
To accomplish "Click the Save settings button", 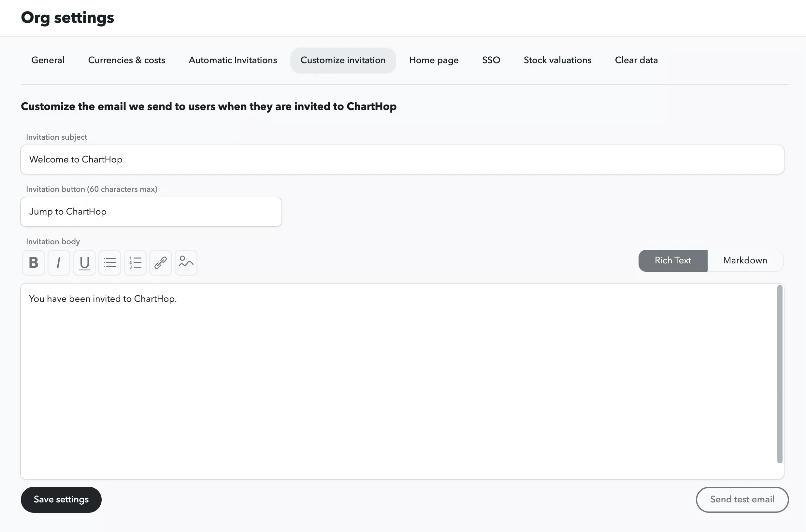I will 61,500.
